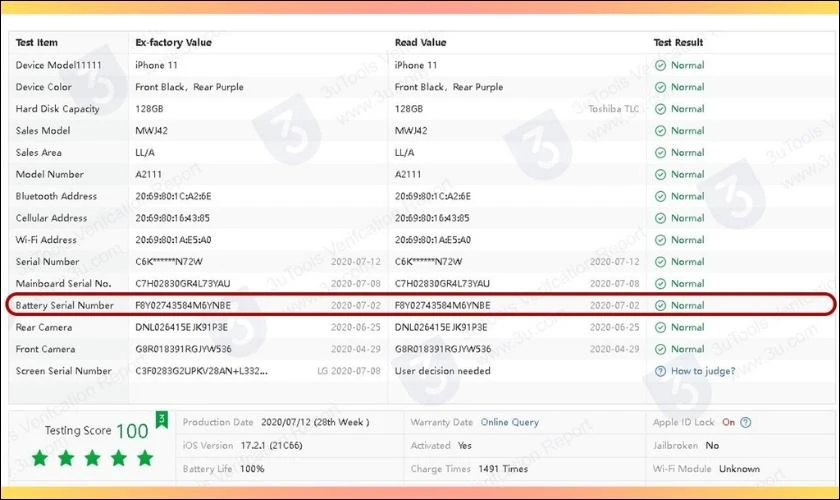Viewport: 840px width, 500px height.
Task: Click the read value A2111
Action: (x=408, y=174)
